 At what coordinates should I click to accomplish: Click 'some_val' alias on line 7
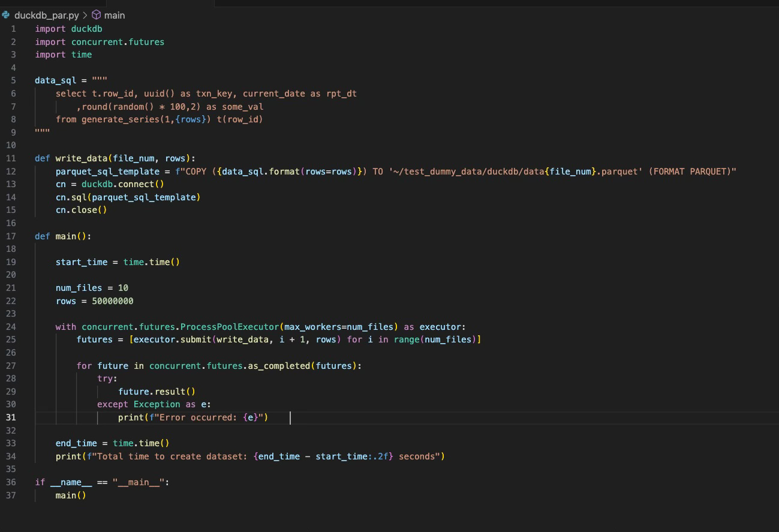(x=242, y=107)
